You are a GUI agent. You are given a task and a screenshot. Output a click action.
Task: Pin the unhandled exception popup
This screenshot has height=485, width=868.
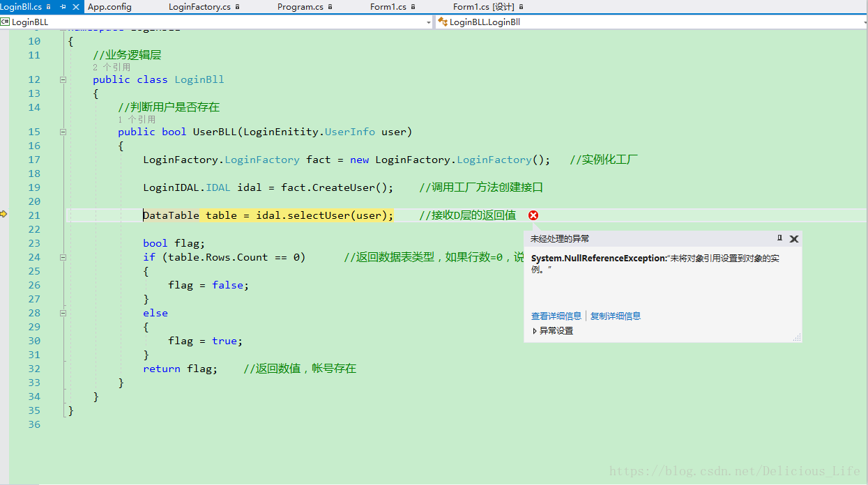tap(780, 238)
